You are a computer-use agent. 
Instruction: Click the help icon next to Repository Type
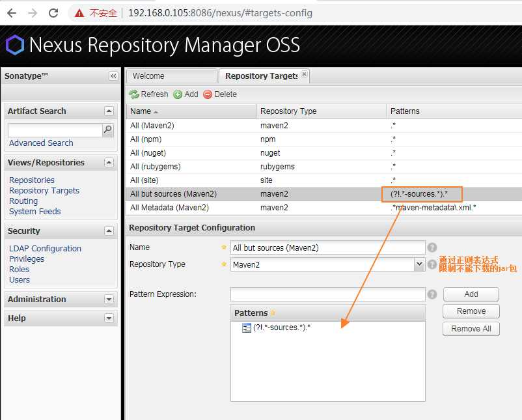pyautogui.click(x=432, y=264)
